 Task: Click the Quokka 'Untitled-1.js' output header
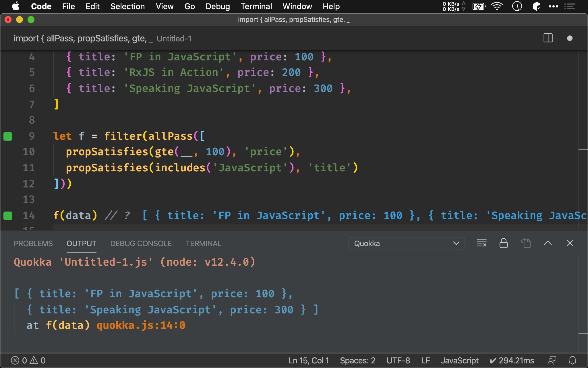pyautogui.click(x=134, y=262)
